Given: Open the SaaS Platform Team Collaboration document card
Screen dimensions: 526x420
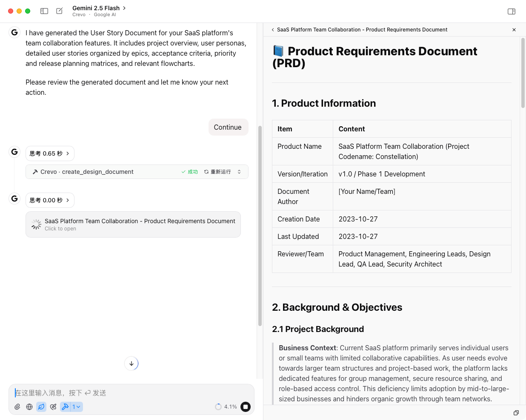Looking at the screenshot, I should point(133,224).
